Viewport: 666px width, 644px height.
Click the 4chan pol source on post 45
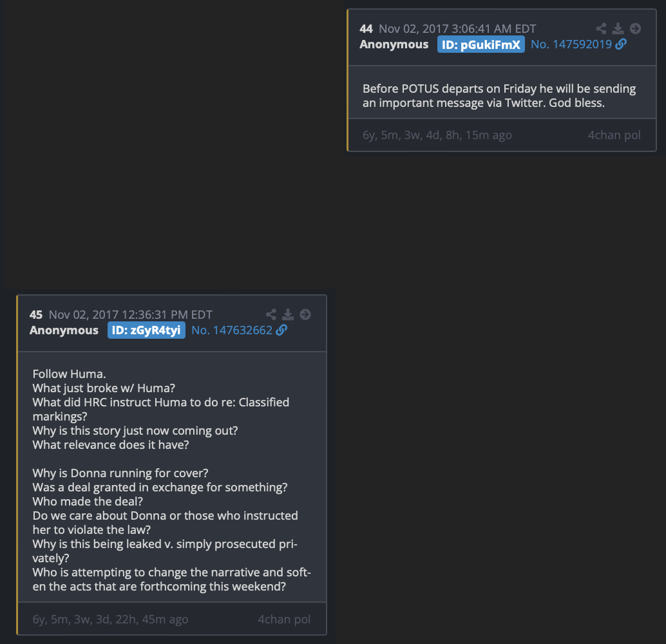[284, 620]
